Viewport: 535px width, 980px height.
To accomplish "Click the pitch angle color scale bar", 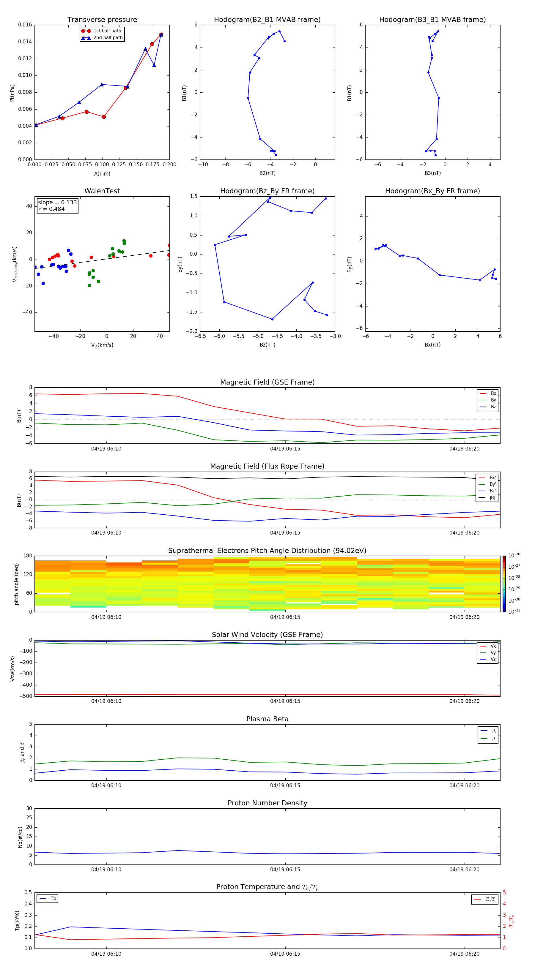I will [504, 584].
